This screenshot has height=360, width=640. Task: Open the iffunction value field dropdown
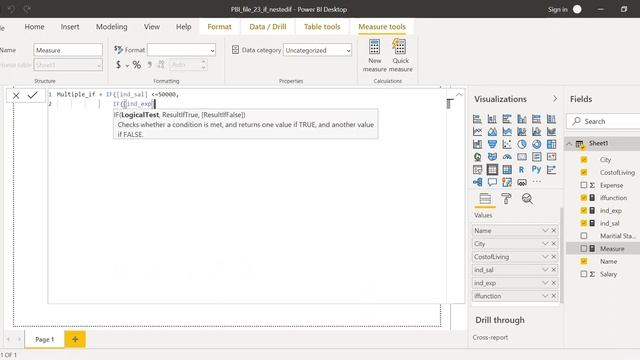[x=545, y=296]
